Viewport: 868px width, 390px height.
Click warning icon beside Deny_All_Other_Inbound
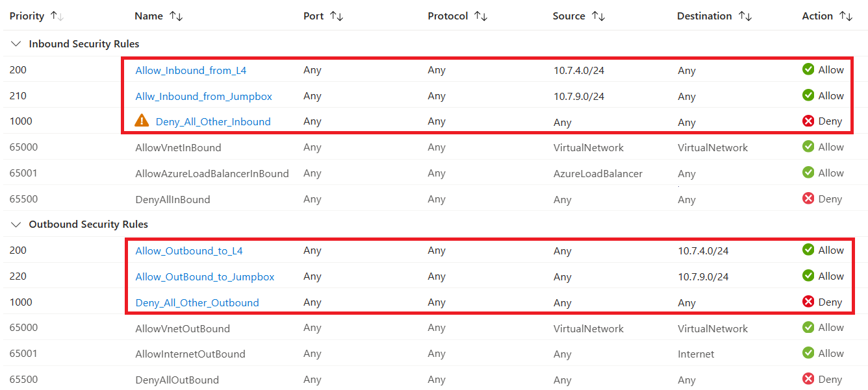pyautogui.click(x=142, y=121)
